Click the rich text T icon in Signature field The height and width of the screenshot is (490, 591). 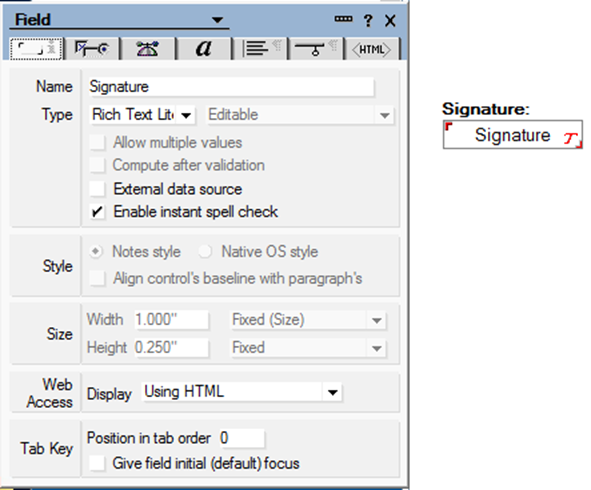[571, 138]
